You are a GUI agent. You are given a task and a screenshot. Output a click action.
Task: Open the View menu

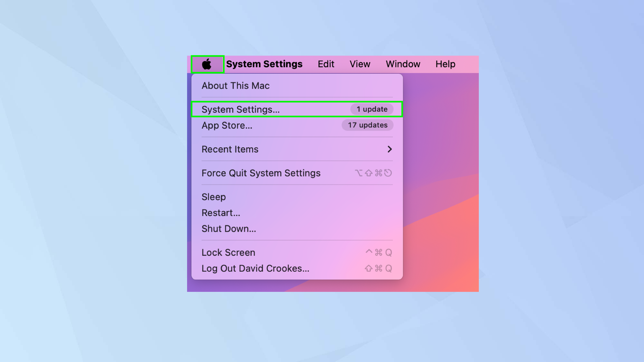(x=360, y=64)
